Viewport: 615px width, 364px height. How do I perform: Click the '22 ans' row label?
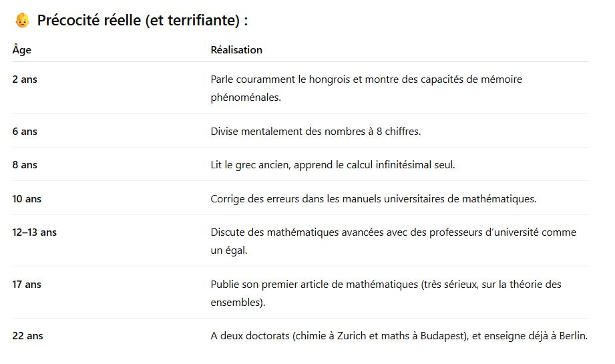coord(27,336)
